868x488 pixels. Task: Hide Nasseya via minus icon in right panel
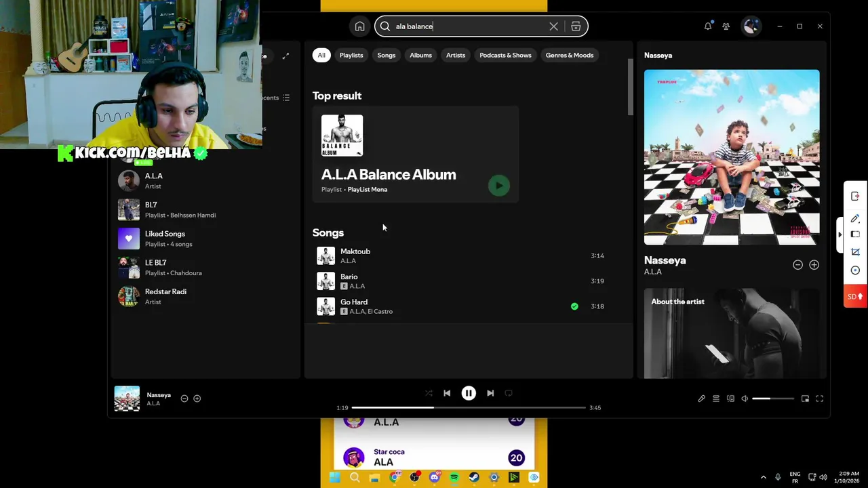tap(797, 265)
